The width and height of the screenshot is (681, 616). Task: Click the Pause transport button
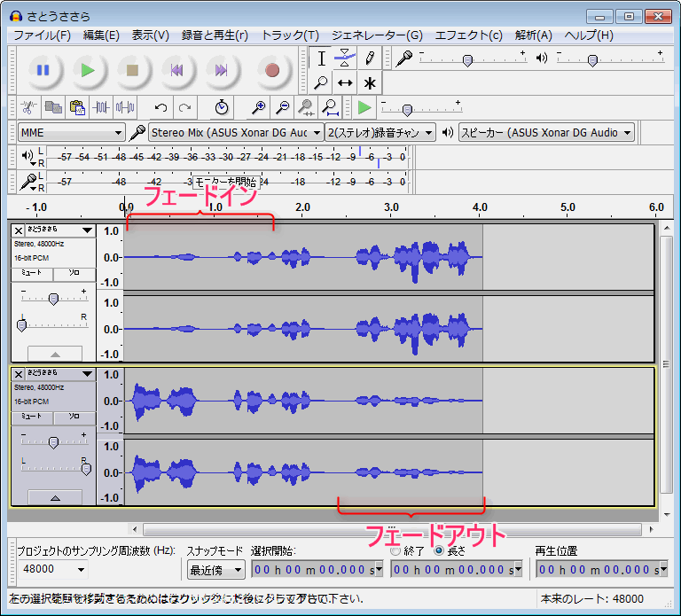coord(43,70)
